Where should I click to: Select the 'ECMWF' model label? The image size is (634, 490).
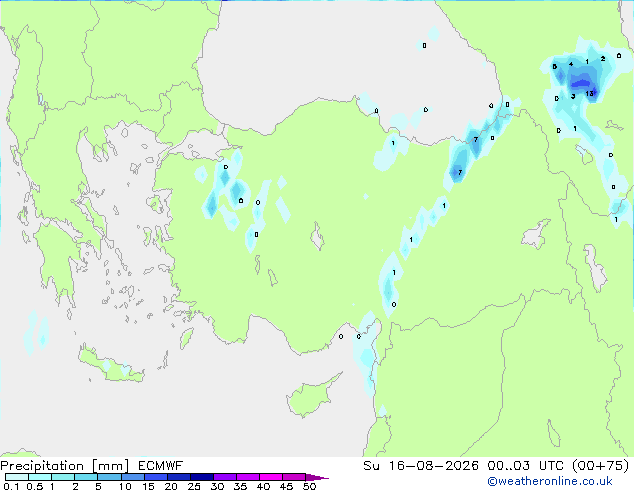[x=161, y=466]
